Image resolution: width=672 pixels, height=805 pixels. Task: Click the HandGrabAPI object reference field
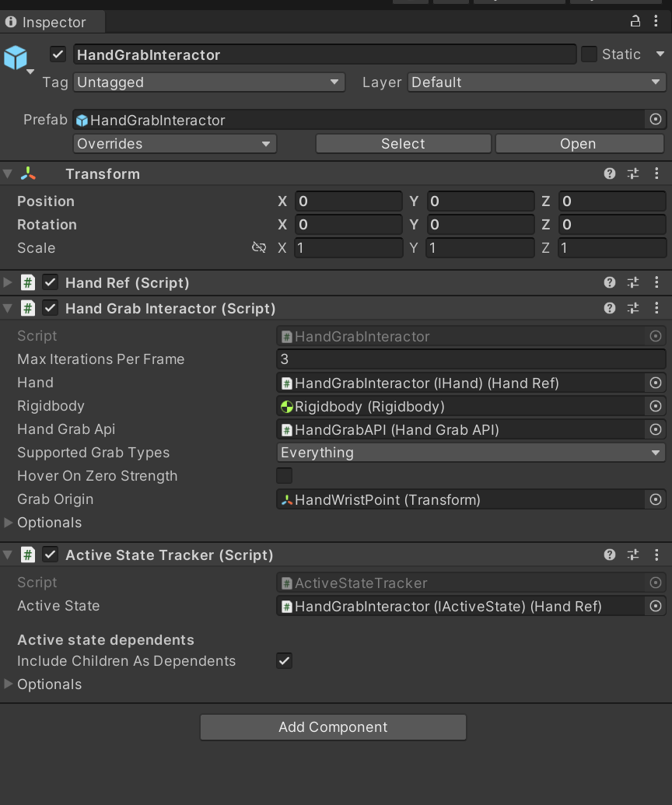coord(460,429)
